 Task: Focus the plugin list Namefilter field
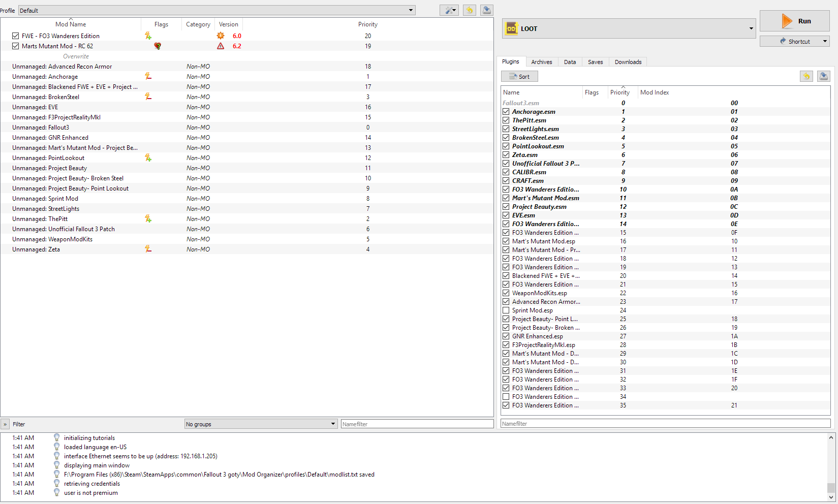click(665, 423)
